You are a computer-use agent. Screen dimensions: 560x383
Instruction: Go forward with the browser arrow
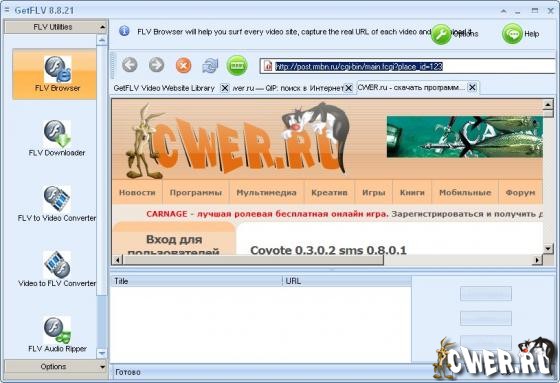[x=156, y=65]
